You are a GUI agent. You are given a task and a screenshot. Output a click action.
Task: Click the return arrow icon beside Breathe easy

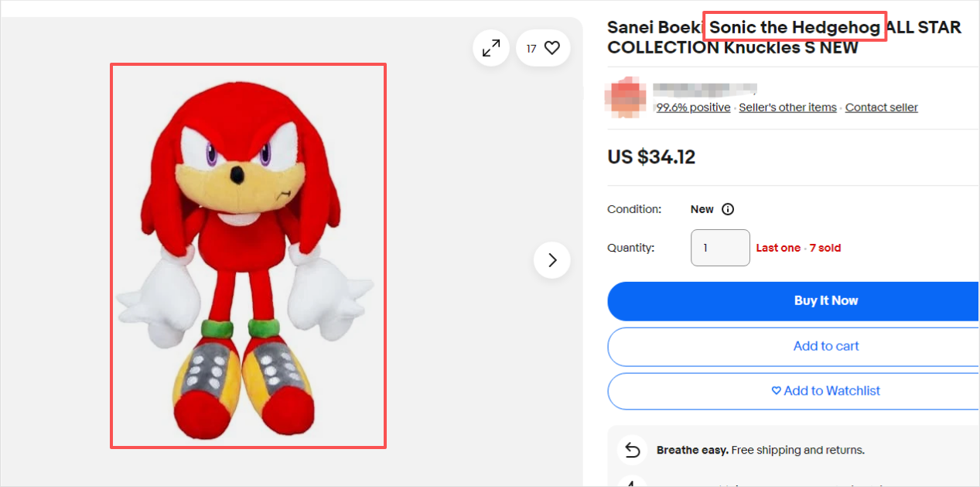(x=633, y=450)
